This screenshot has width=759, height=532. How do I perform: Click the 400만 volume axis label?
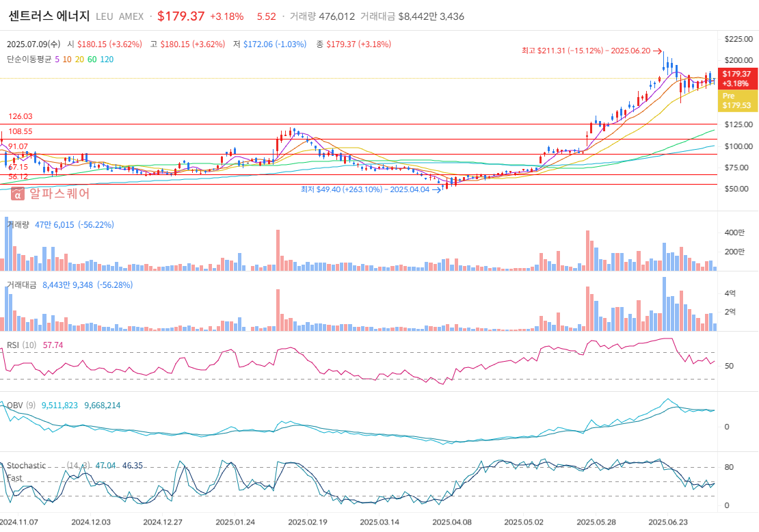734,232
